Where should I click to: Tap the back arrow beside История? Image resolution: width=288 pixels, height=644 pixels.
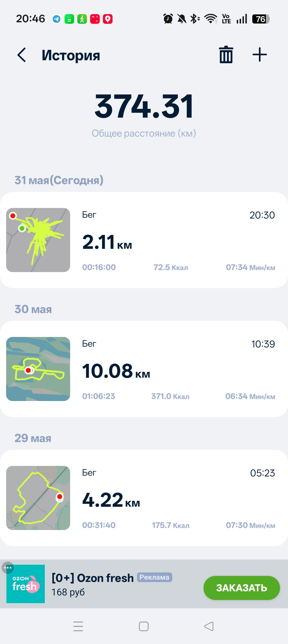(x=22, y=55)
